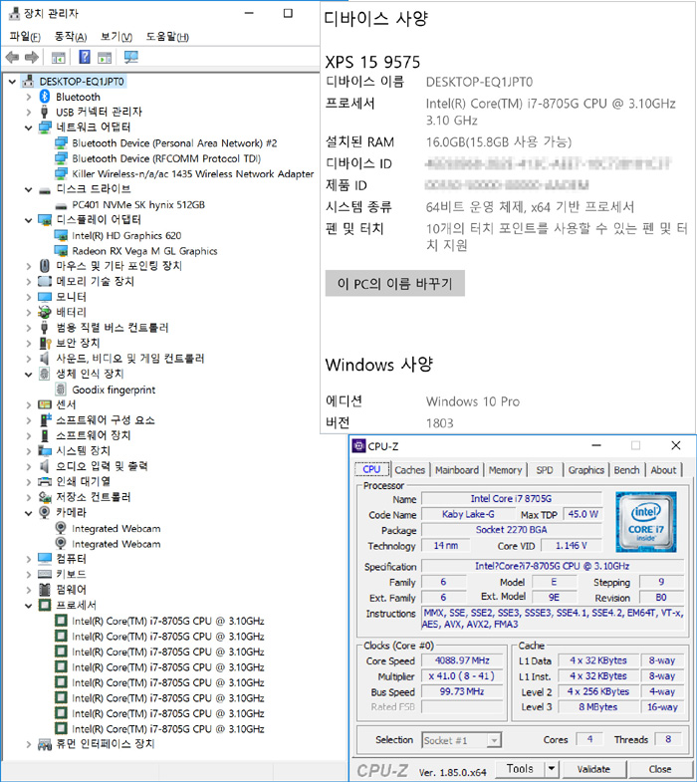
Task: Open the Tools dropdown arrow in CPU-Z
Action: [x=551, y=768]
